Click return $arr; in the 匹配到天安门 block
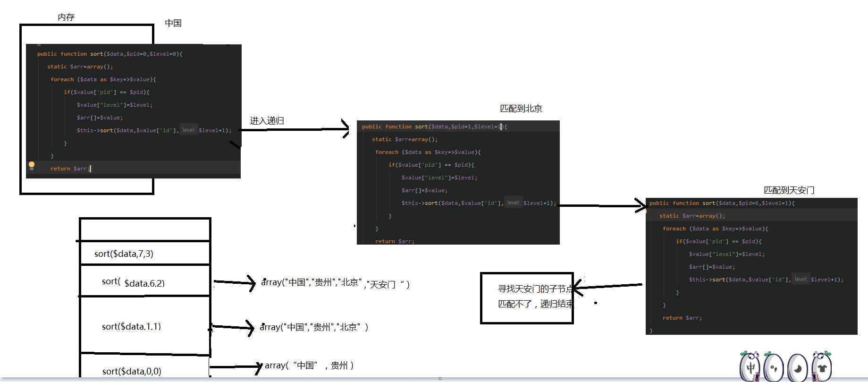 (x=682, y=318)
